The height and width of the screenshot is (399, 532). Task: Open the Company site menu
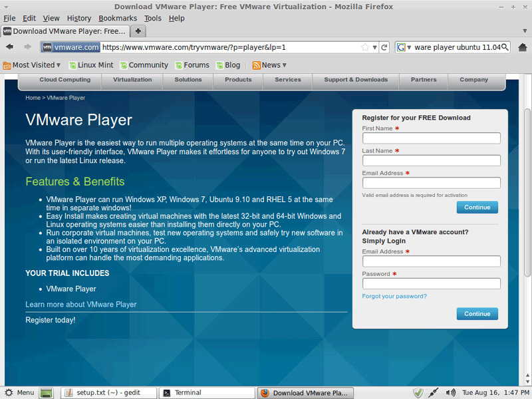point(473,80)
